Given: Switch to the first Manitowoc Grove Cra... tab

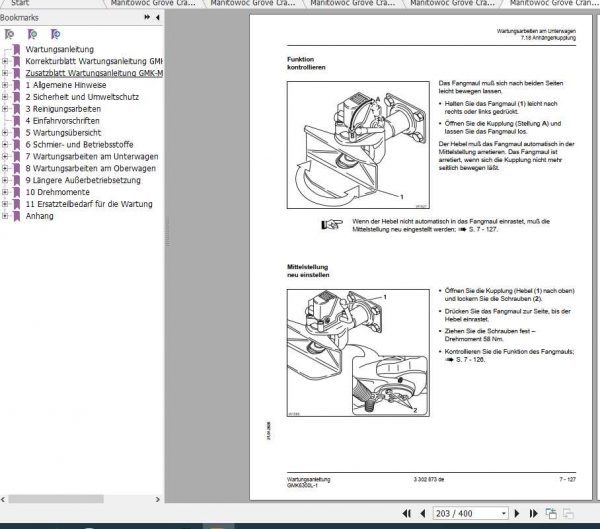Looking at the screenshot, I should click(x=153, y=3).
